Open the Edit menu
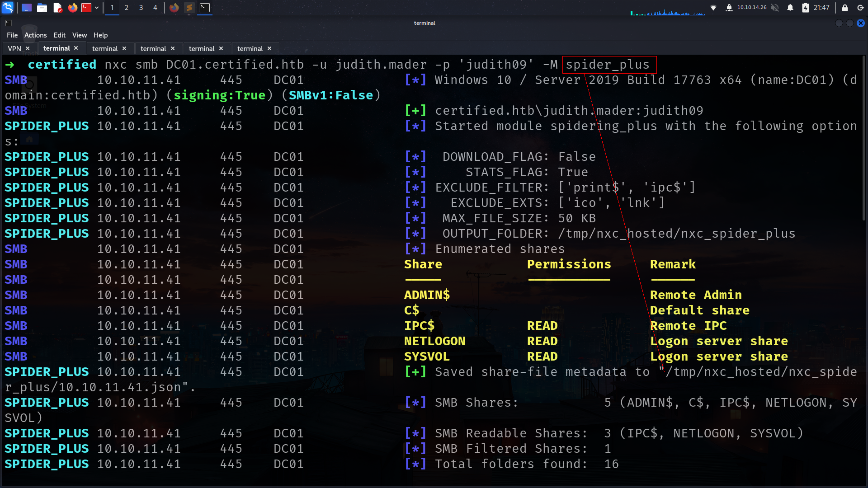 pyautogui.click(x=59, y=35)
